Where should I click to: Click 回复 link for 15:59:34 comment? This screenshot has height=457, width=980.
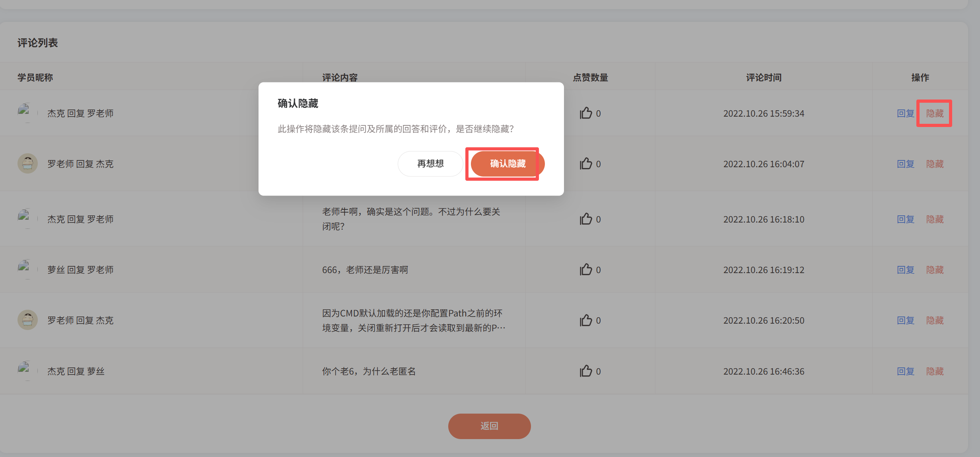point(905,113)
